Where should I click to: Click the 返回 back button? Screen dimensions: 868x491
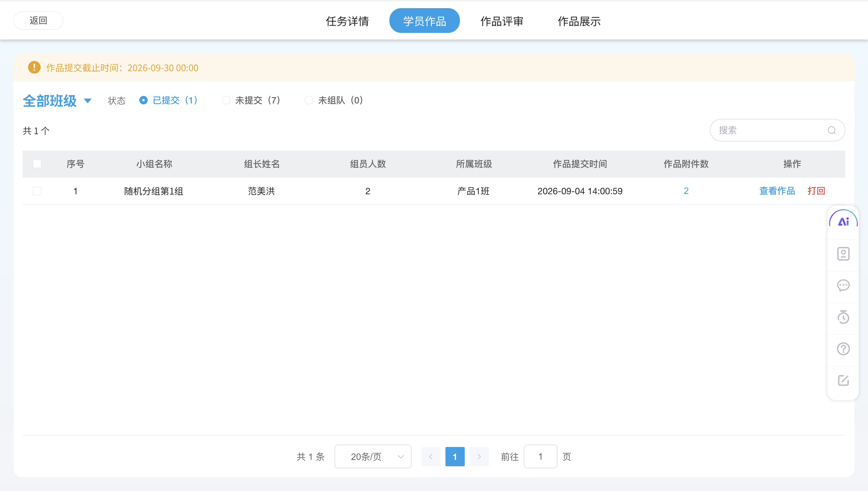click(38, 21)
